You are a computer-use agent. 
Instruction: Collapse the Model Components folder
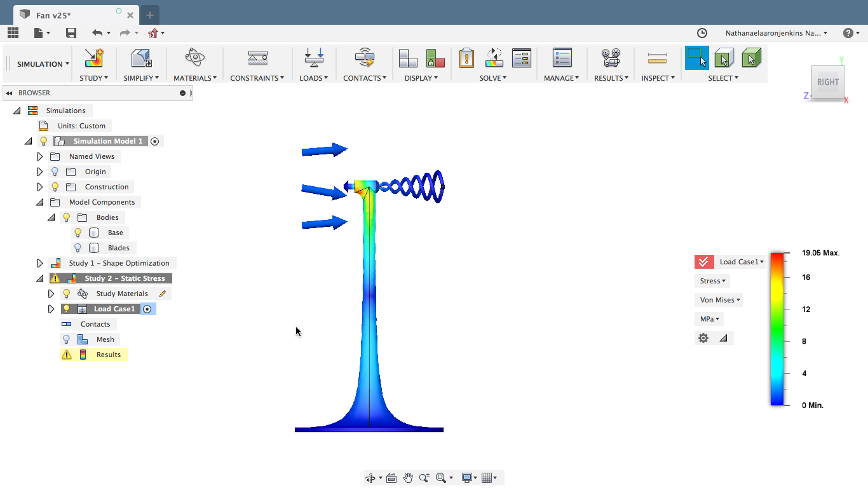point(39,202)
